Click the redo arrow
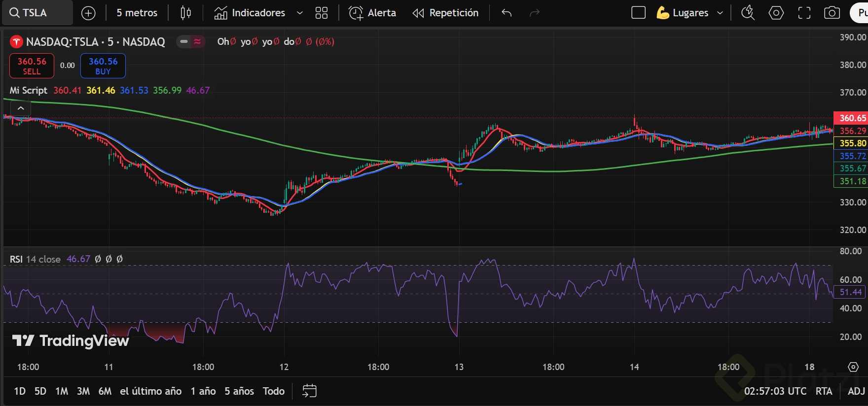The width and height of the screenshot is (868, 406). [x=535, y=13]
